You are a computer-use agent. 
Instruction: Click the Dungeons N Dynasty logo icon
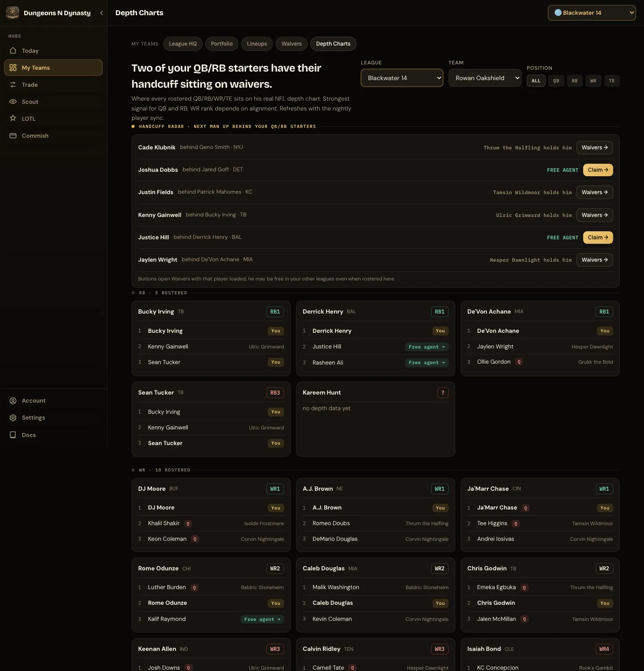pyautogui.click(x=13, y=13)
